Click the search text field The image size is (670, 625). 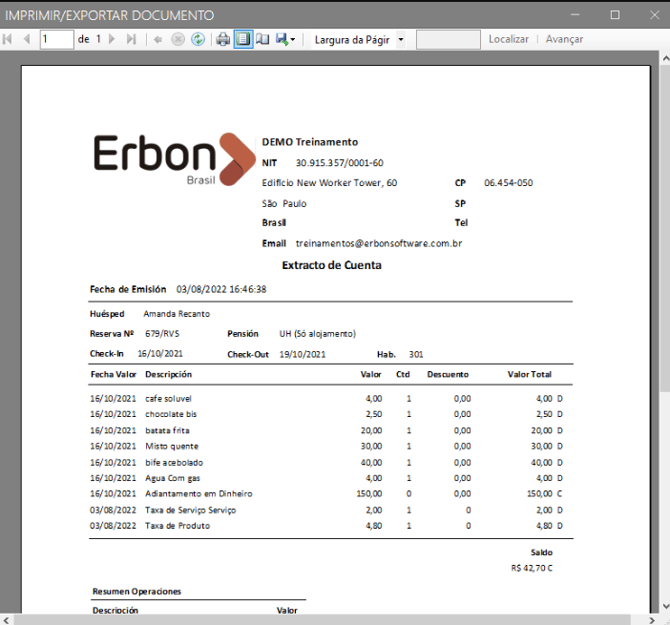point(448,39)
